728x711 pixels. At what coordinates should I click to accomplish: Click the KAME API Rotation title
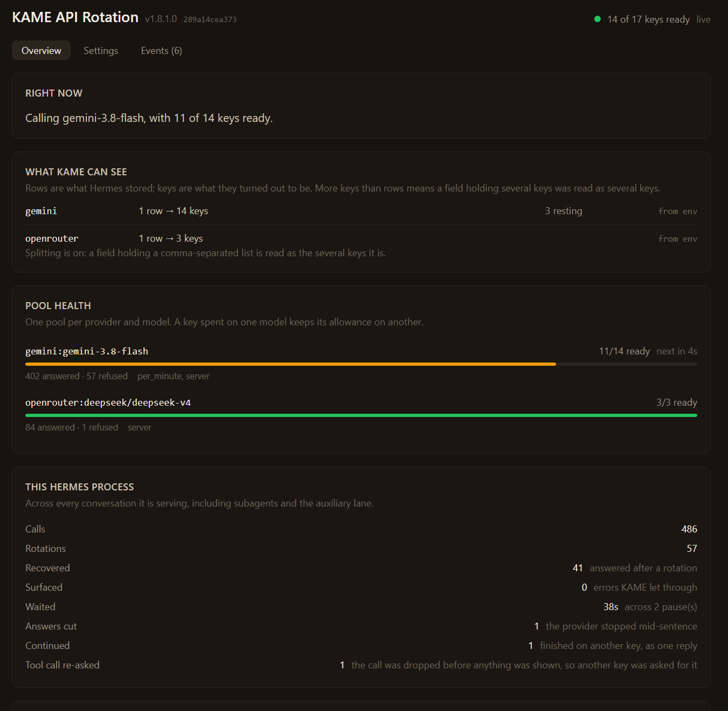coord(75,17)
